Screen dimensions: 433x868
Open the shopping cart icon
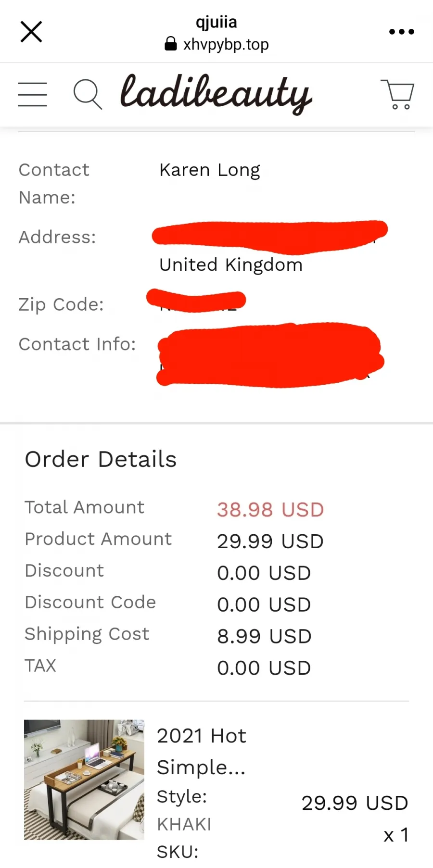pos(398,94)
